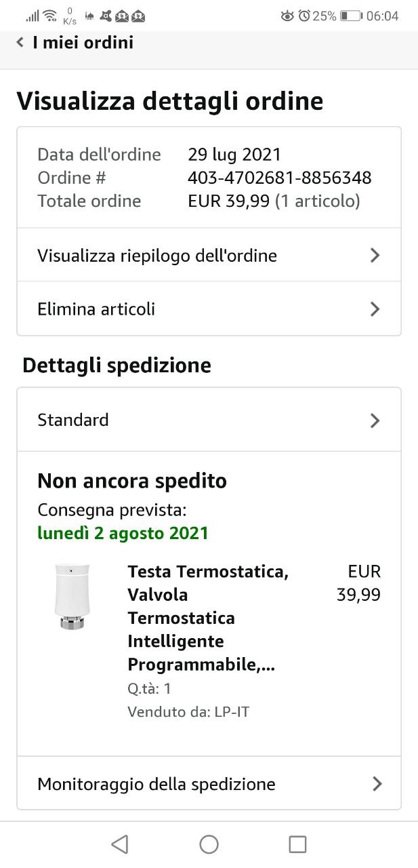Expand Visualizza riepilogo dell'ordine chevron
Image resolution: width=418 pixels, height=868 pixels.
375,256
